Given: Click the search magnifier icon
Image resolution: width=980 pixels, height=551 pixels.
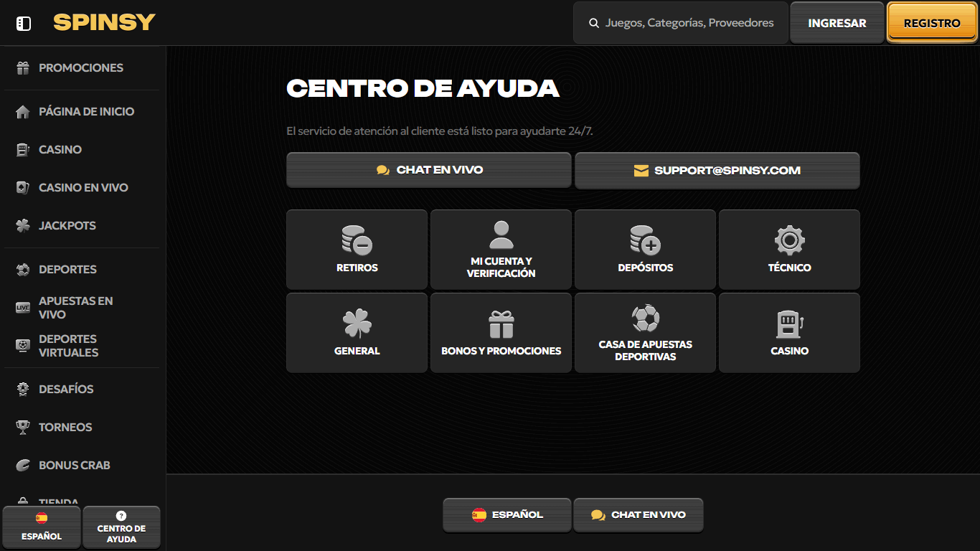Looking at the screenshot, I should pos(594,23).
